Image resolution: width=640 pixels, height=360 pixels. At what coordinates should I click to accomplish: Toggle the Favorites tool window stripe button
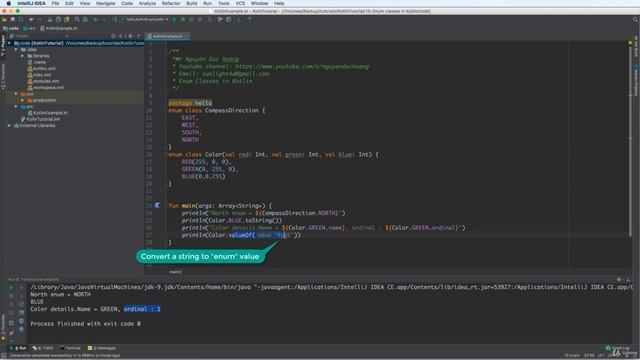pos(3,327)
